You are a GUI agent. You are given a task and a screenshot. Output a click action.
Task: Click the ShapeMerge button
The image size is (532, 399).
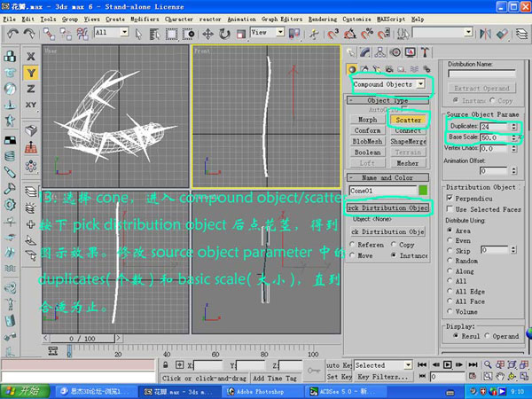(x=408, y=142)
